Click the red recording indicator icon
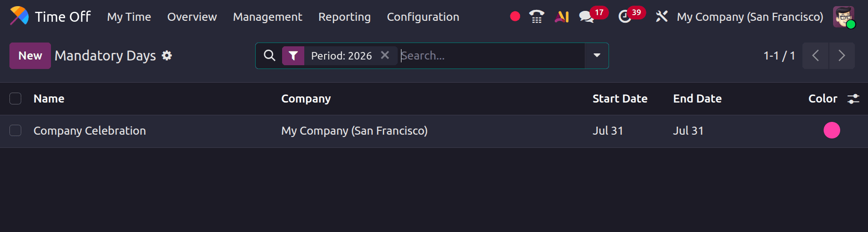Image resolution: width=868 pixels, height=232 pixels. 515,17
